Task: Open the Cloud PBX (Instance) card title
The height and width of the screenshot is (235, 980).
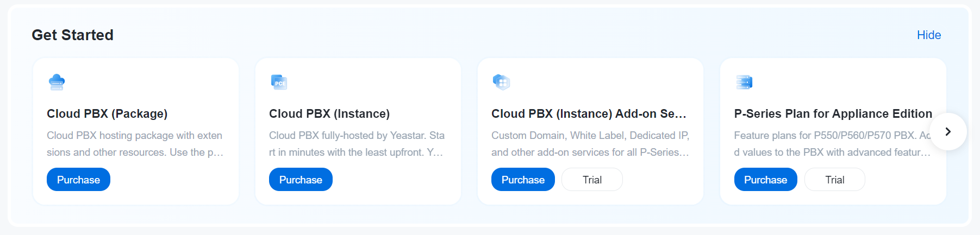Action: click(x=329, y=114)
